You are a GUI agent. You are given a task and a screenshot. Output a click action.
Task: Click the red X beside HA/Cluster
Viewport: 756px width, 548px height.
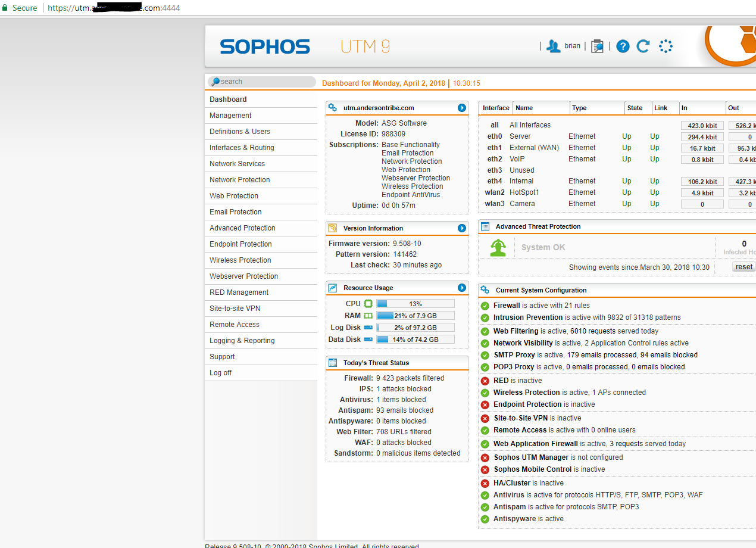click(x=485, y=483)
